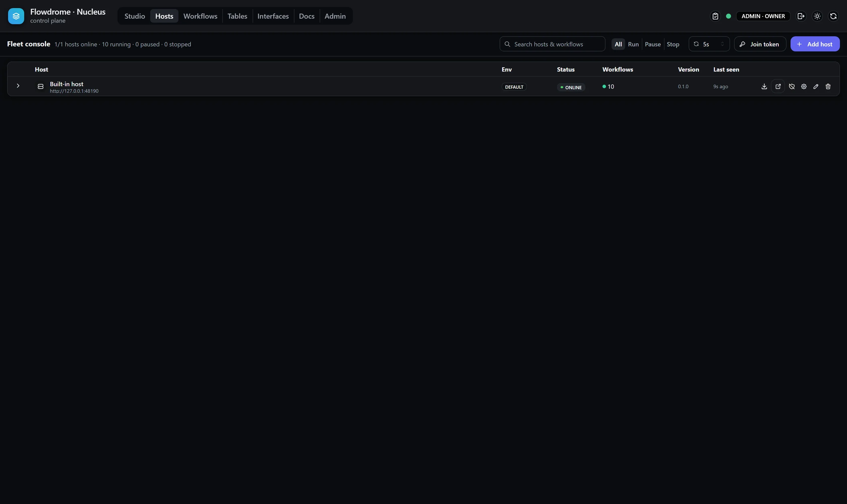Click the Env column header

click(x=507, y=69)
